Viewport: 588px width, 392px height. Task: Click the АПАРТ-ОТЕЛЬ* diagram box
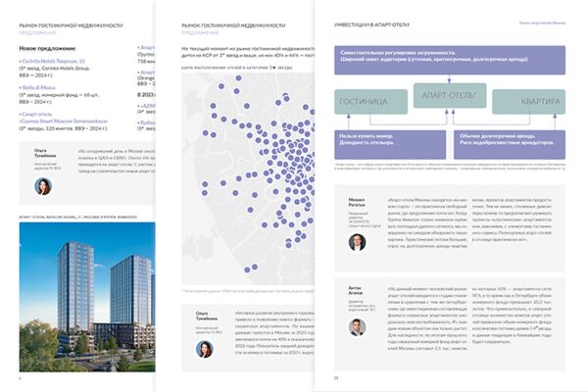[450, 96]
